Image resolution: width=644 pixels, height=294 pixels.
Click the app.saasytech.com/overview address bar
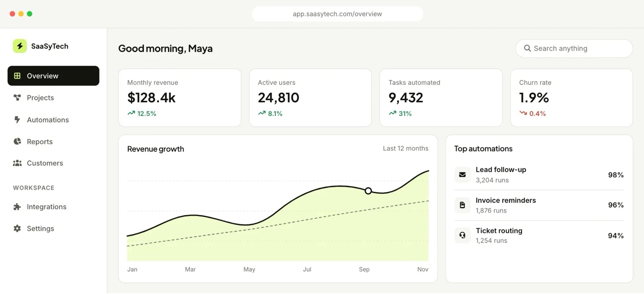(x=337, y=14)
